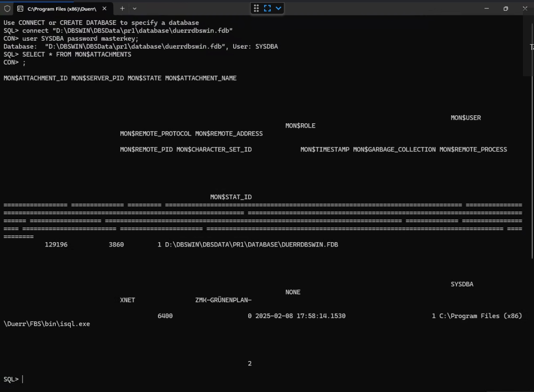The image size is (534, 392).
Task: Click the MON$TIMESTAMP column header
Action: [x=325, y=150]
